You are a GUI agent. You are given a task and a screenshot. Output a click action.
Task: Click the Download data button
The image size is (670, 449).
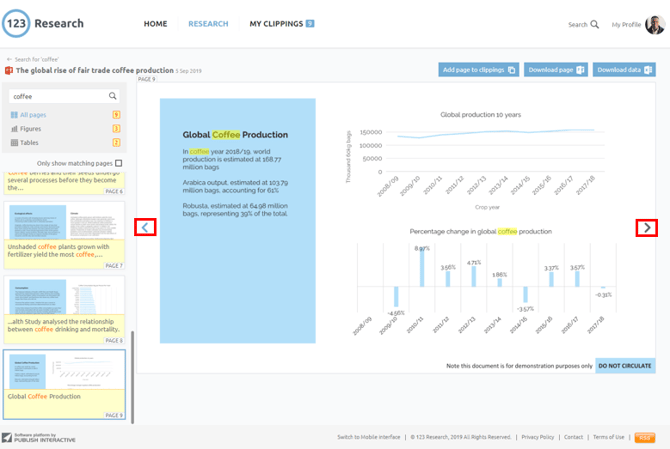tap(623, 70)
